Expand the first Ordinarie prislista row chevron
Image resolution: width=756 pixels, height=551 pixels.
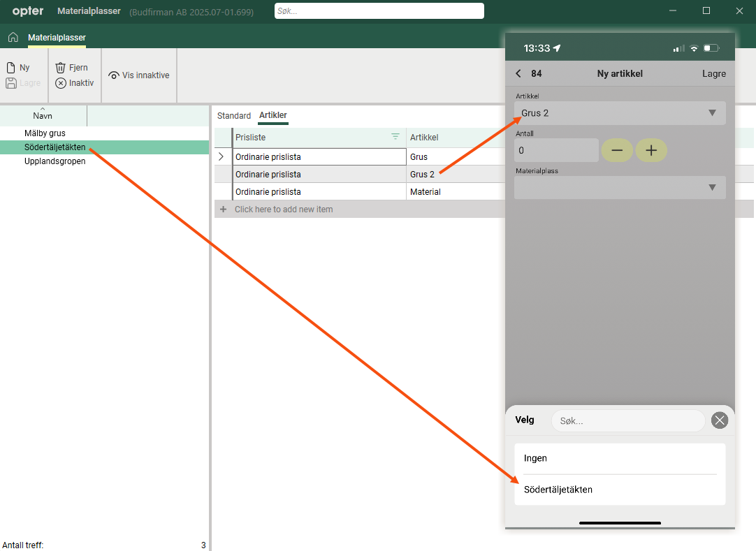221,156
